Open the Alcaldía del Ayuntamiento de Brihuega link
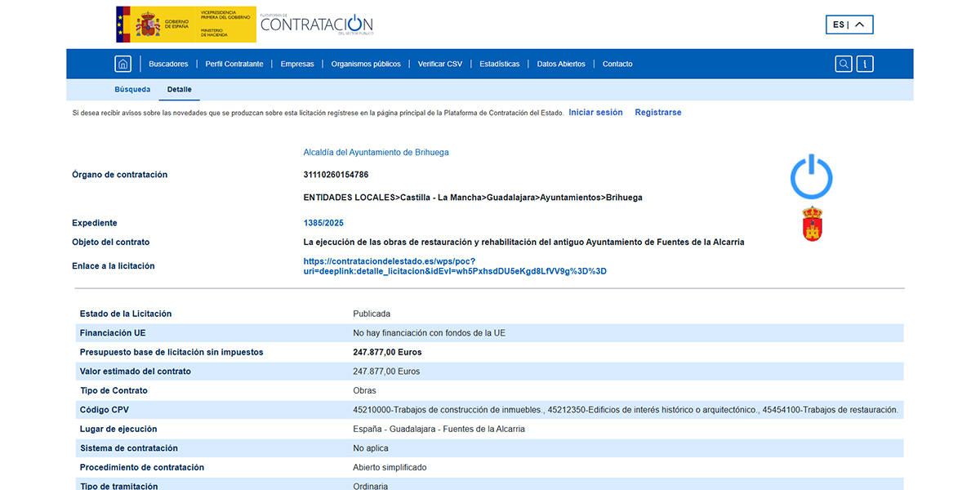Screen dimensions: 980x490 376,152
